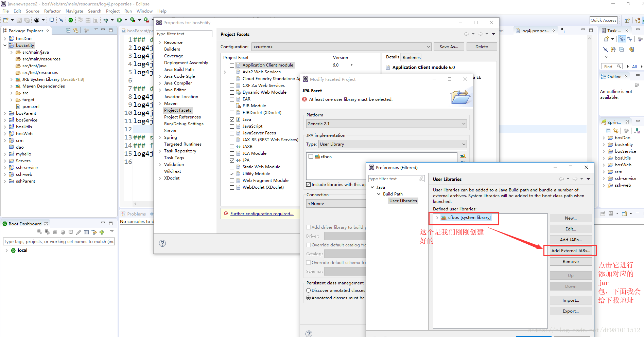Open the Window menu
This screenshot has width=644, height=337.
tap(144, 11)
